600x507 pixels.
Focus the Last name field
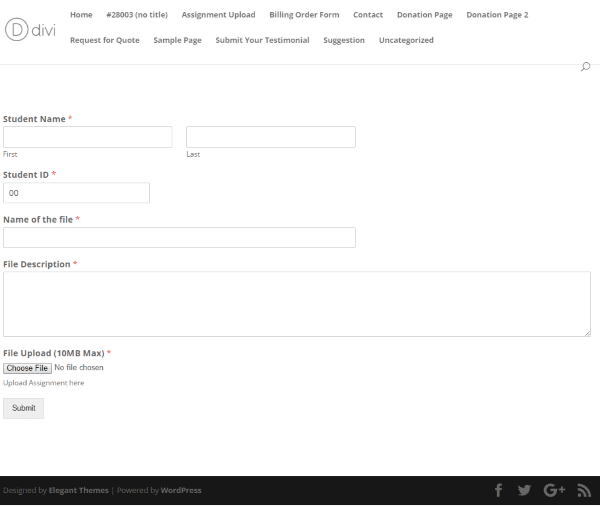pyautogui.click(x=271, y=137)
